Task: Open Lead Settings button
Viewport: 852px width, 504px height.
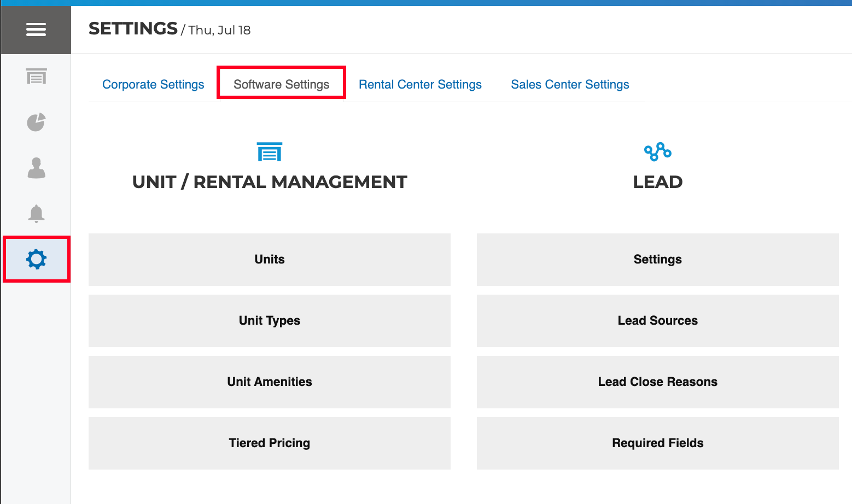Action: tap(658, 260)
